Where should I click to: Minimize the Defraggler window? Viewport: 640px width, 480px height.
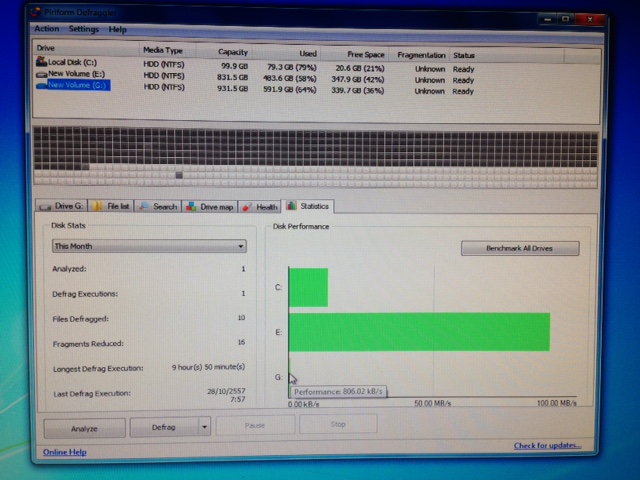547,19
